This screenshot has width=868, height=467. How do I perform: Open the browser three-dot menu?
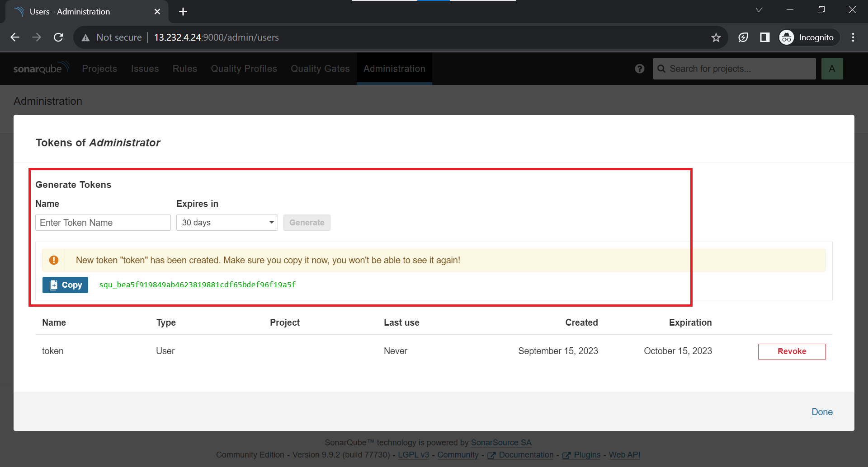tap(853, 37)
